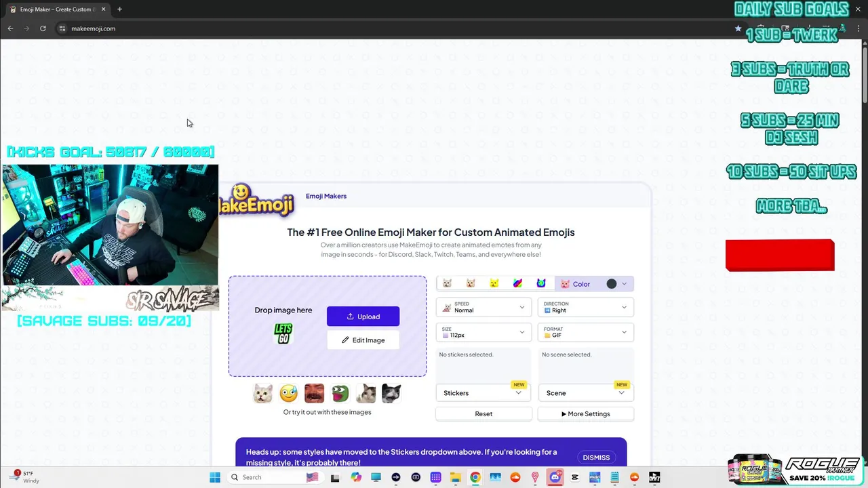Click the site information icon in address bar

(62, 28)
